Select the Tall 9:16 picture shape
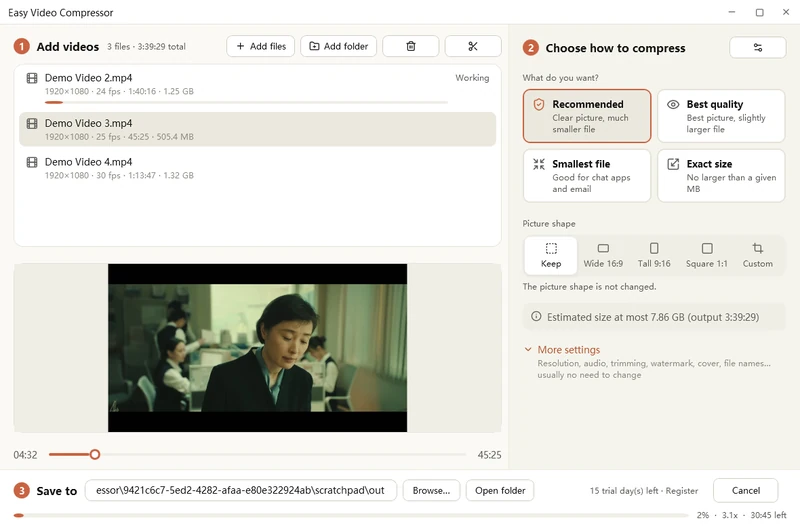 pyautogui.click(x=654, y=255)
